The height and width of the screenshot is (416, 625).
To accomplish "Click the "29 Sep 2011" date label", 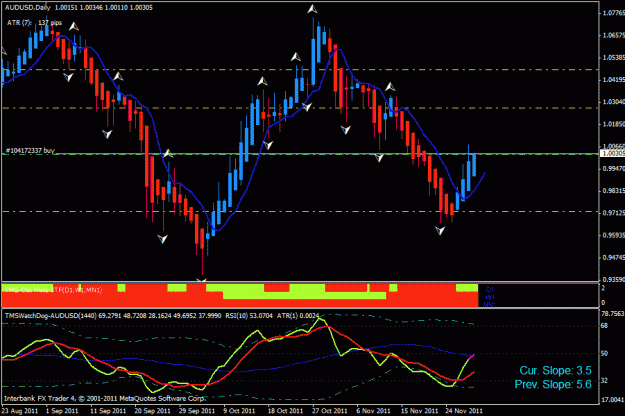I will (x=197, y=410).
